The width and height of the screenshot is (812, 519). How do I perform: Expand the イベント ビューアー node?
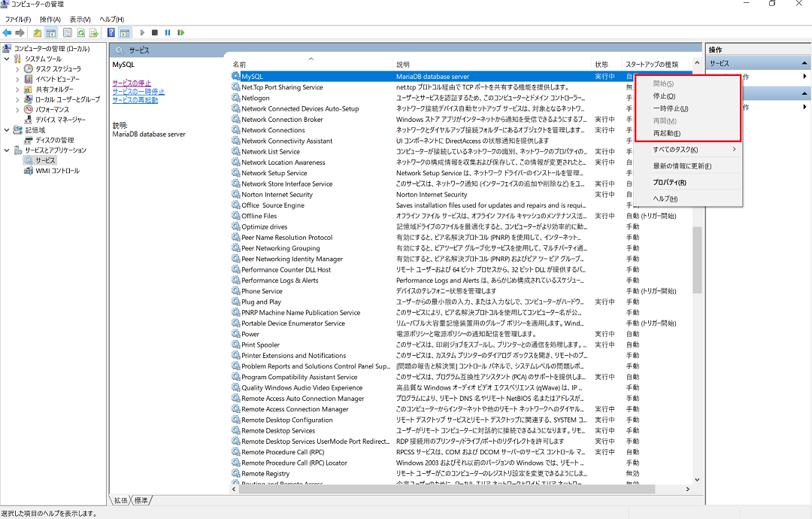(17, 79)
